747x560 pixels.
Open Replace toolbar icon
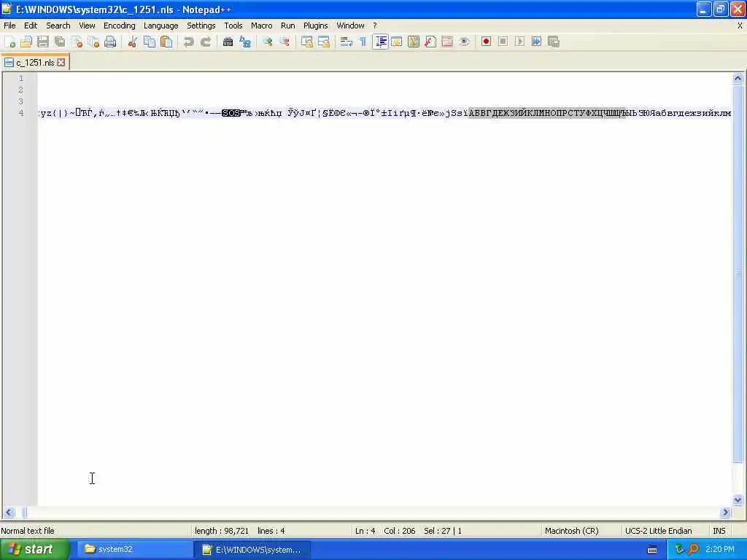point(245,42)
